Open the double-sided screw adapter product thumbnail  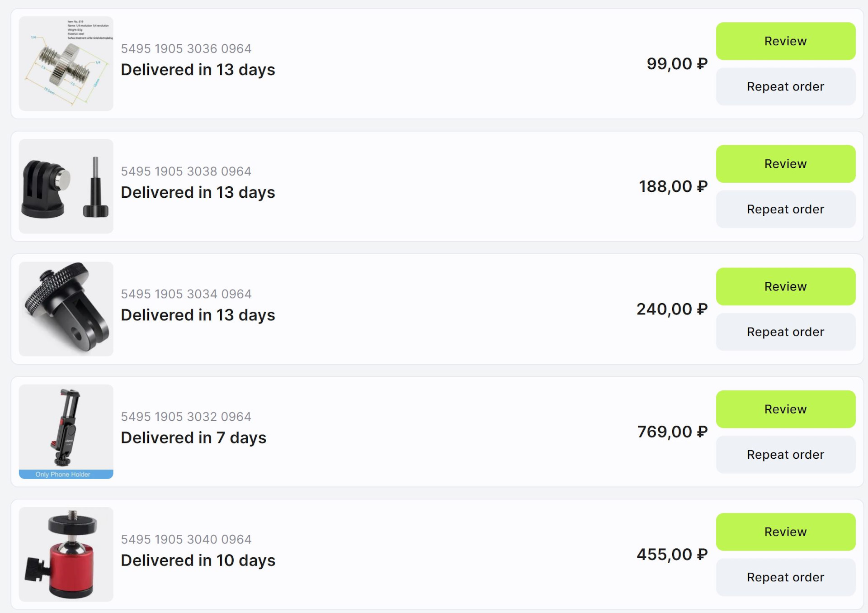pos(66,64)
